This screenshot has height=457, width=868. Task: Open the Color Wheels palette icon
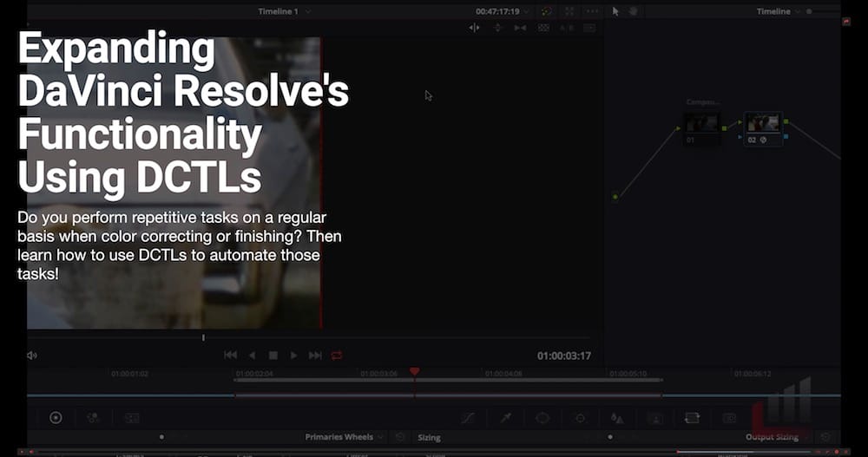[56, 418]
